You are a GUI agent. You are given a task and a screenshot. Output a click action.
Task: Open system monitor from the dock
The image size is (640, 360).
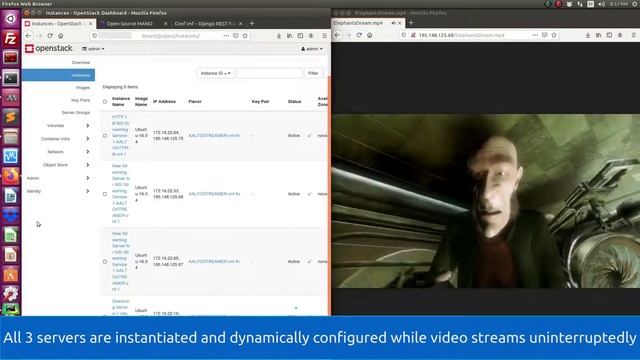[x=11, y=156]
